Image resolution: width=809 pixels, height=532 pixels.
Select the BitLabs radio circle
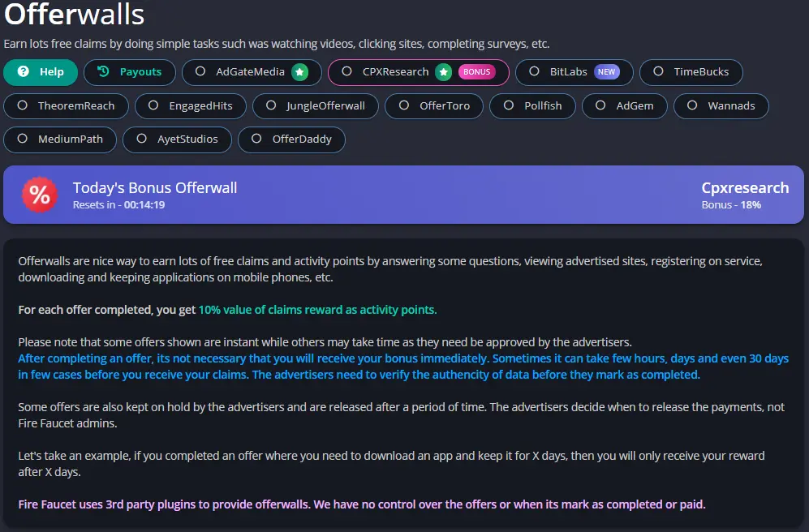[534, 71]
